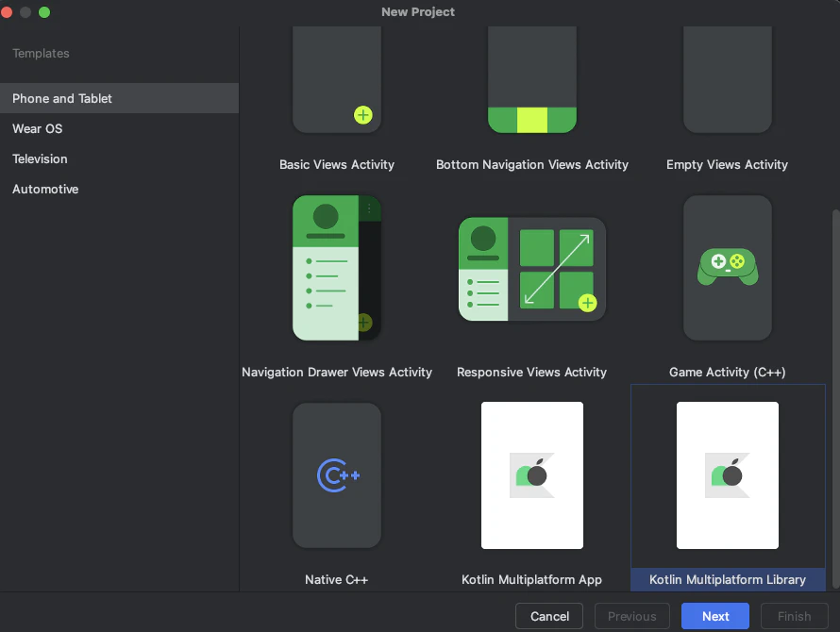Go to the Previous step
The width and height of the screenshot is (840, 632).
click(632, 616)
